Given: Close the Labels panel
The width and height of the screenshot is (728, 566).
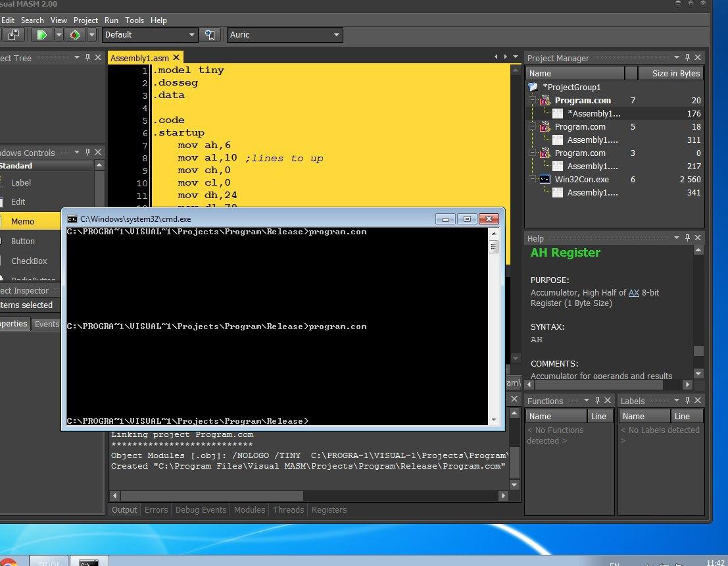Looking at the screenshot, I should pos(698,401).
